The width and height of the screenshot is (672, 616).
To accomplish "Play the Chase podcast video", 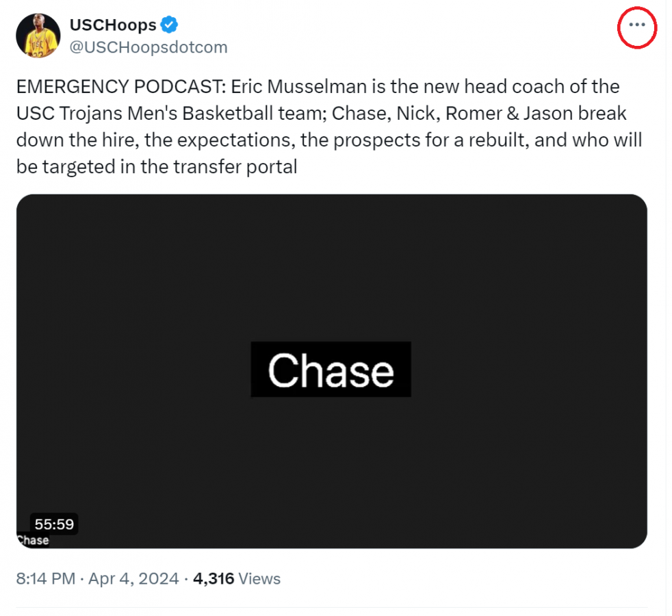I will [x=331, y=371].
